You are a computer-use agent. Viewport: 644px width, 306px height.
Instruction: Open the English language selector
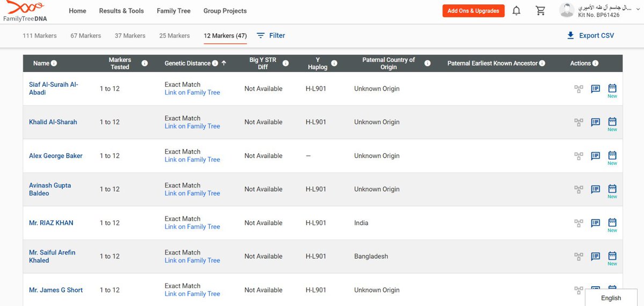point(611,298)
